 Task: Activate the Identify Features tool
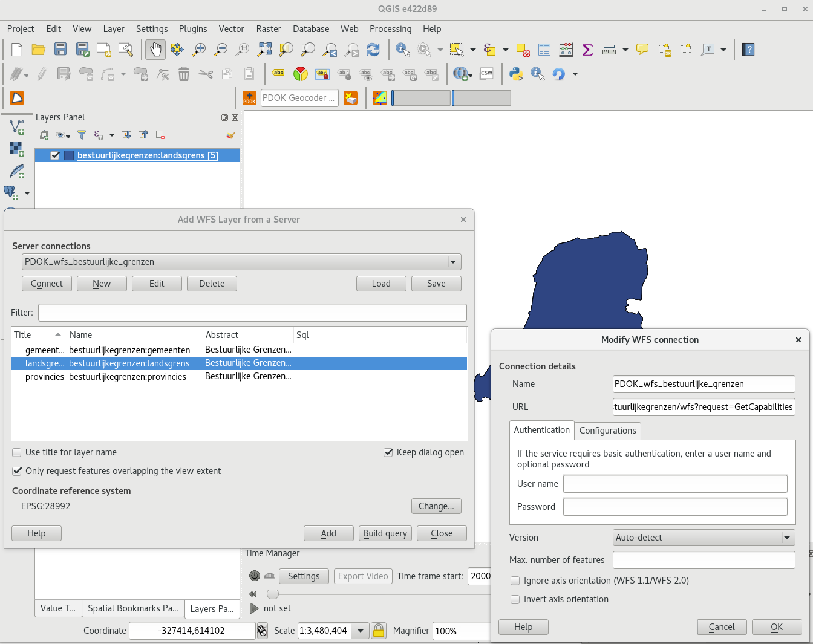point(402,50)
